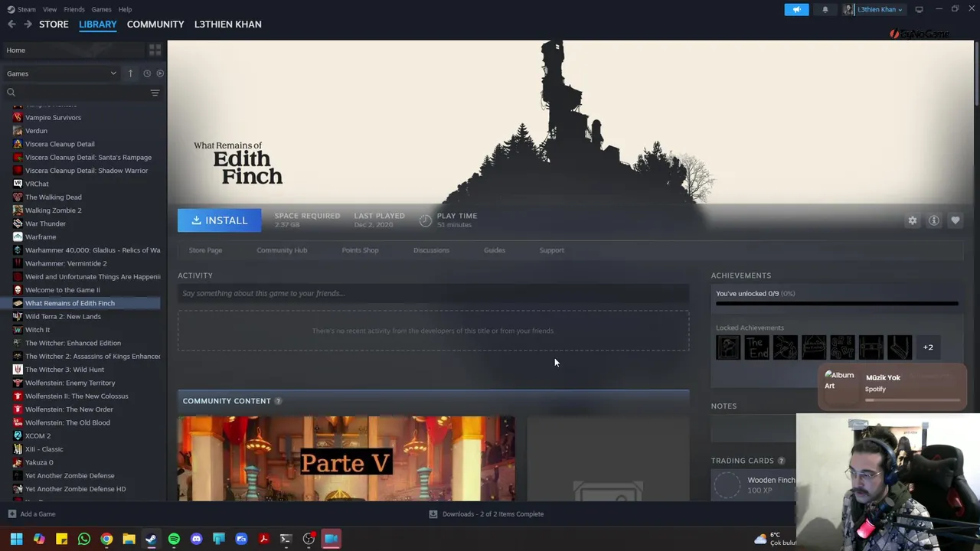Go to library Home
The height and width of the screenshot is (551, 980).
(73, 51)
